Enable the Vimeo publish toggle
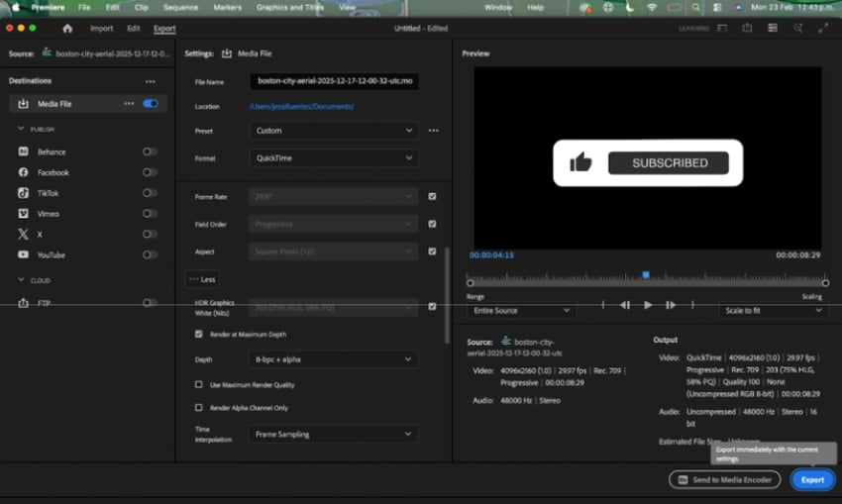This screenshot has width=842, height=504. tap(150, 214)
